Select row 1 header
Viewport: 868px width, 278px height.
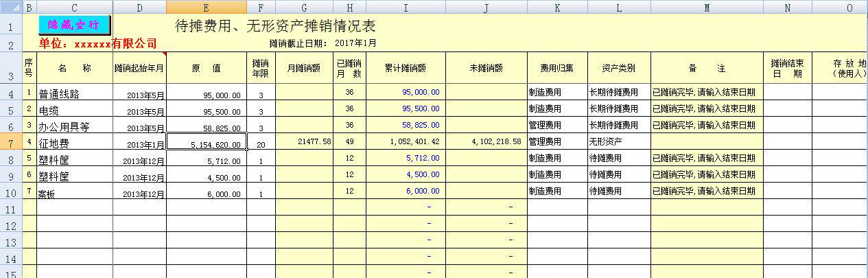11,27
